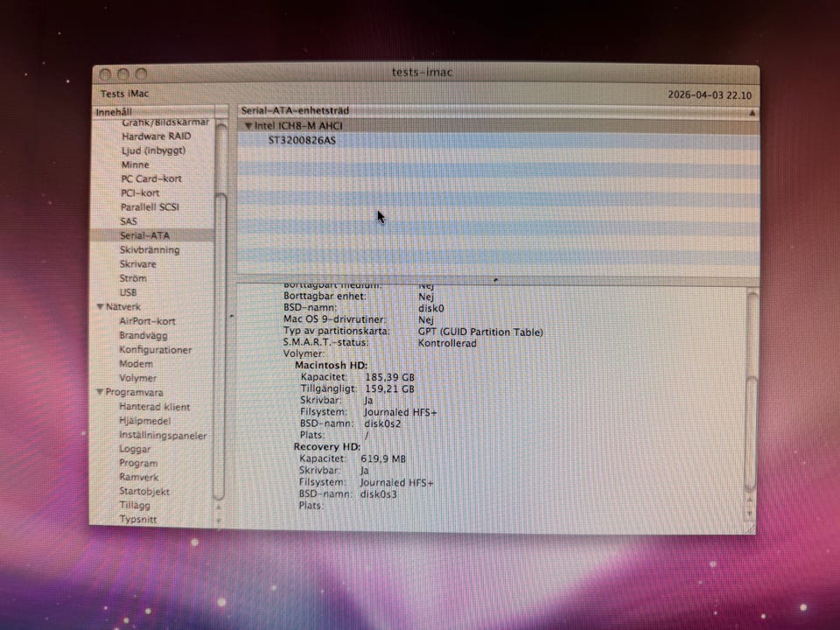Collapse the Intel ICH8-M AHCI disclosure triangle
The height and width of the screenshot is (630, 840).
point(248,126)
